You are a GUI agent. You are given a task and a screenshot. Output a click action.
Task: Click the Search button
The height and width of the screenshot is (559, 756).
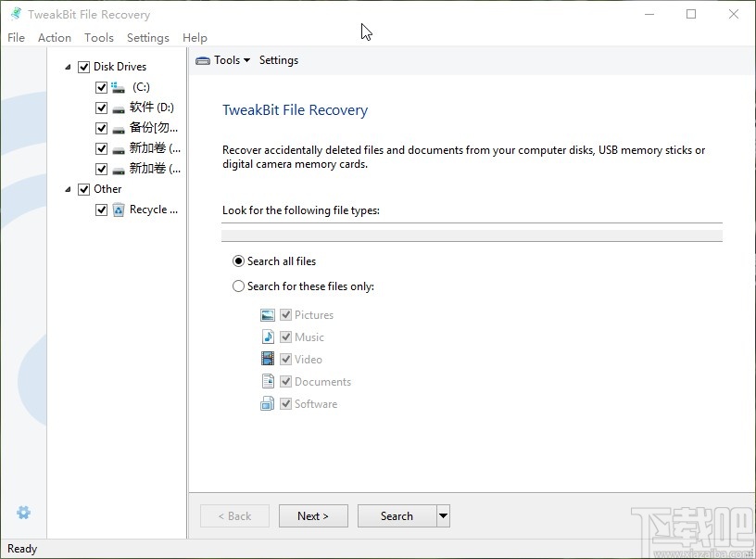pyautogui.click(x=397, y=516)
